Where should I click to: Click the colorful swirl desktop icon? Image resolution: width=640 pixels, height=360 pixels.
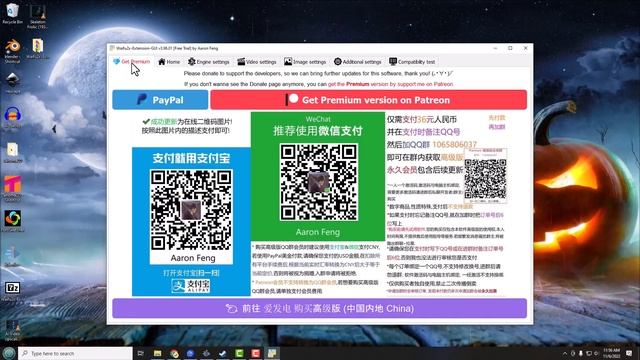(x=13, y=221)
